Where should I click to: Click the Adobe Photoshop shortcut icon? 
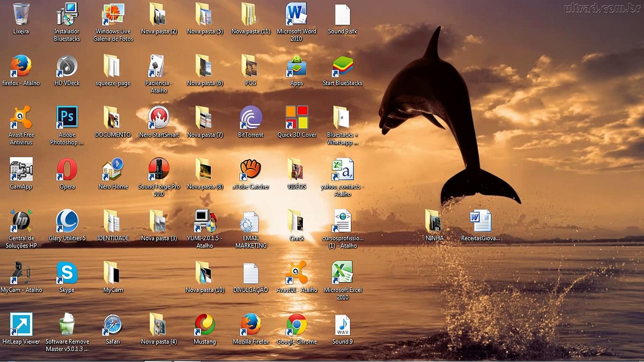67,118
